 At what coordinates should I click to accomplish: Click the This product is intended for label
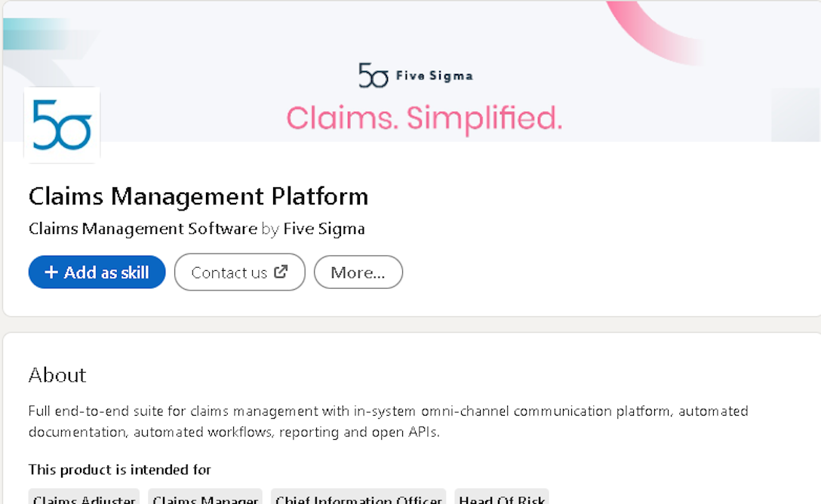(x=120, y=469)
